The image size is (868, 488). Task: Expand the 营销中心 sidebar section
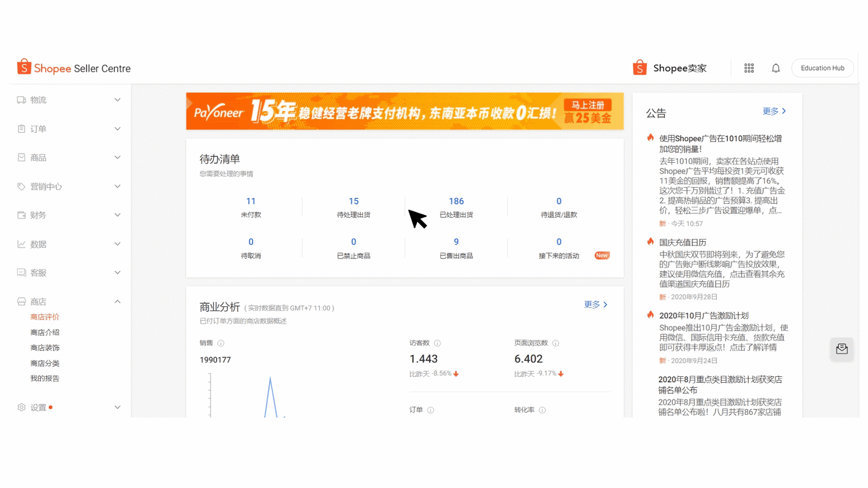(x=68, y=187)
